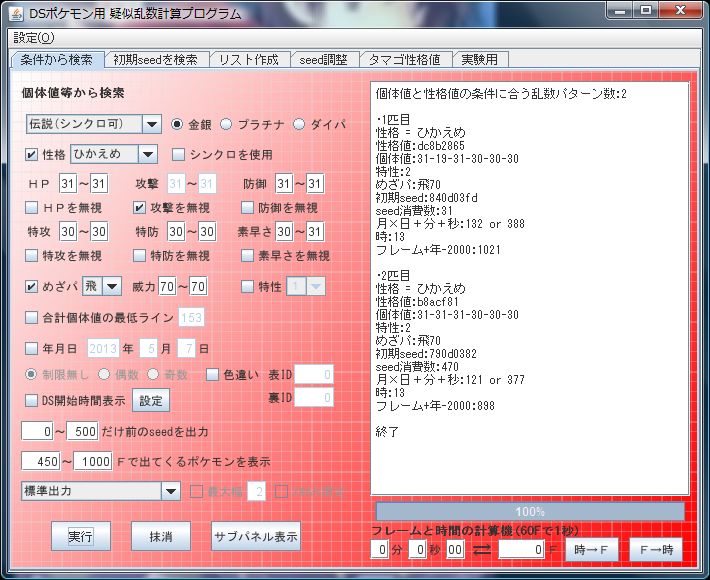710x580 pixels.
Task: Click the 特攻 minimum value field
Action: coord(68,232)
